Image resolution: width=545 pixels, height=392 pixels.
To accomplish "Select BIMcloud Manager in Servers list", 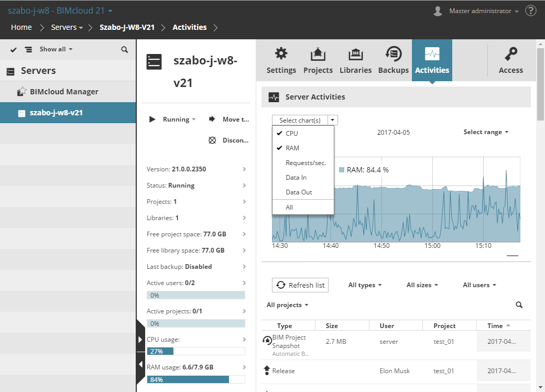I will coord(64,92).
